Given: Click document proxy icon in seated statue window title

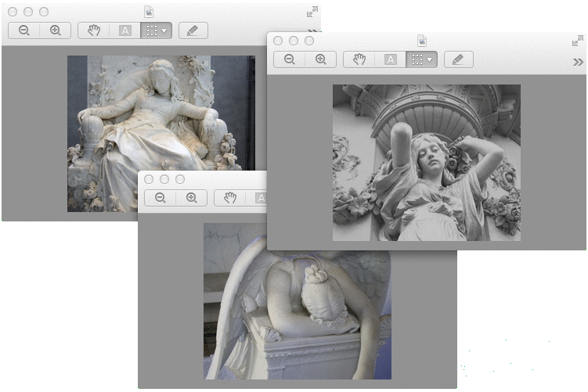Looking at the screenshot, I should (150, 12).
